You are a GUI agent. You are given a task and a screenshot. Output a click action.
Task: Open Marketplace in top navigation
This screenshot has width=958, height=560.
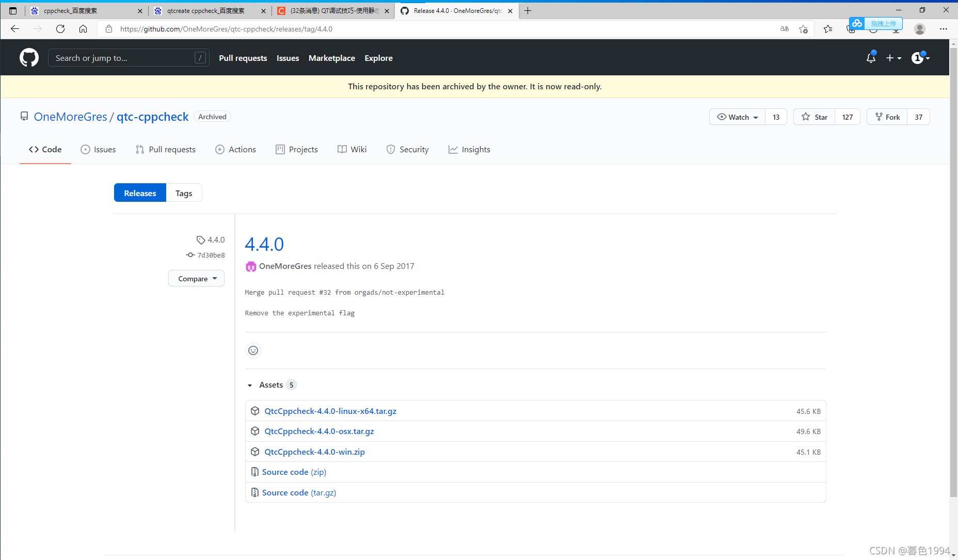tap(332, 58)
